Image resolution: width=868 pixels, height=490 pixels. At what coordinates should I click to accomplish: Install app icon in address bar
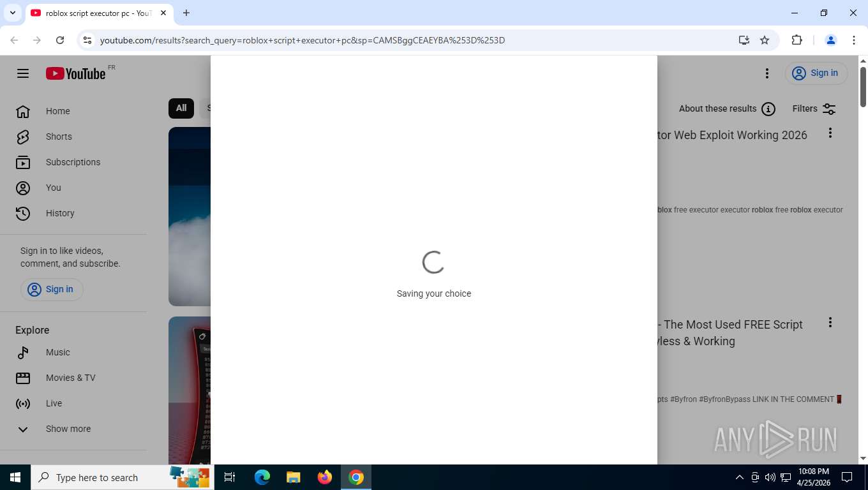click(x=744, y=40)
